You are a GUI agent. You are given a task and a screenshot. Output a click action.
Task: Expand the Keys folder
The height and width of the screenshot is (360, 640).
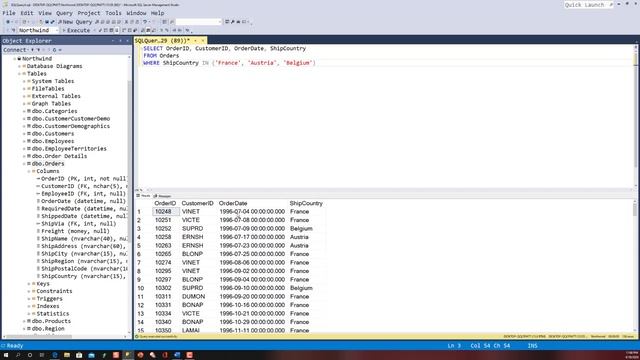tap(29, 284)
